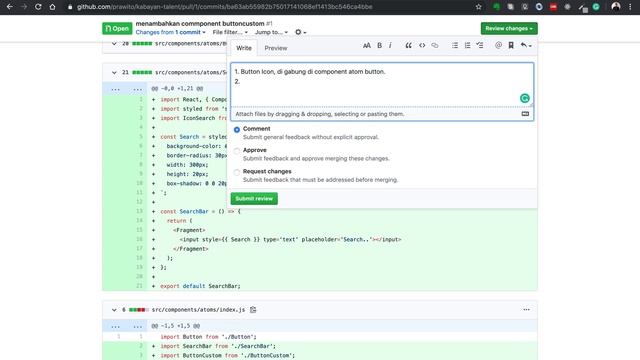Select the Comment review option
This screenshot has width=640, height=360.
point(237,129)
